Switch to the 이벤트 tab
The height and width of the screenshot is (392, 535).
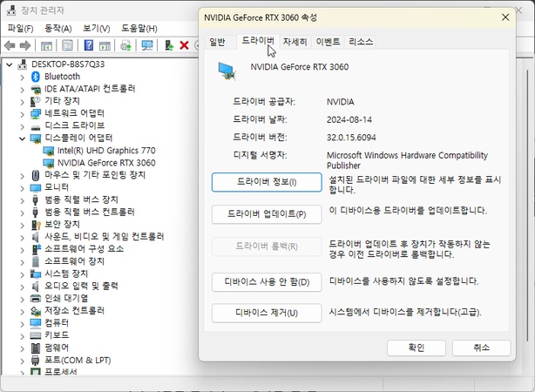tap(328, 42)
